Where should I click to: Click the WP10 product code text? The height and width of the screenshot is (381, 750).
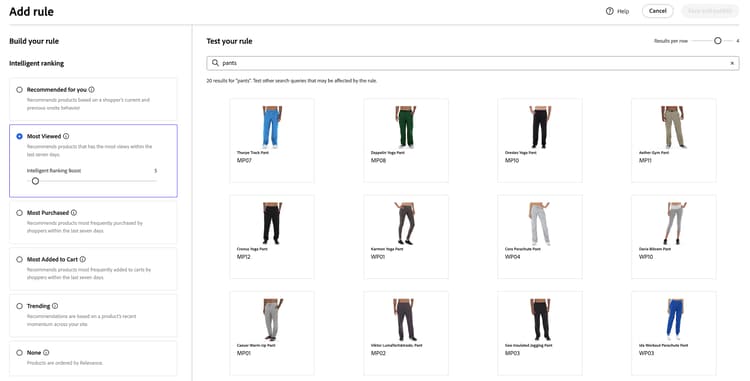tap(646, 257)
